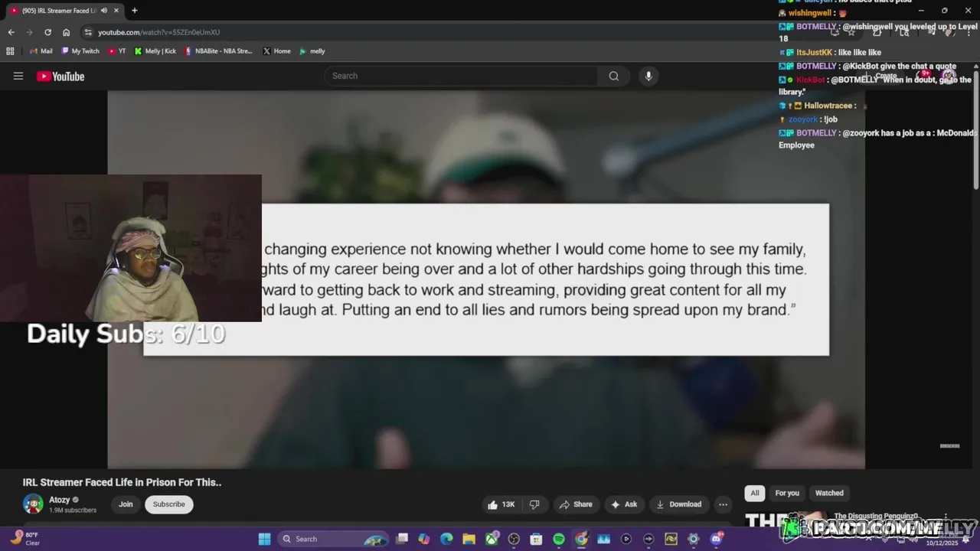The image size is (980, 551).
Task: Open the Atozy channel name link
Action: click(x=59, y=500)
